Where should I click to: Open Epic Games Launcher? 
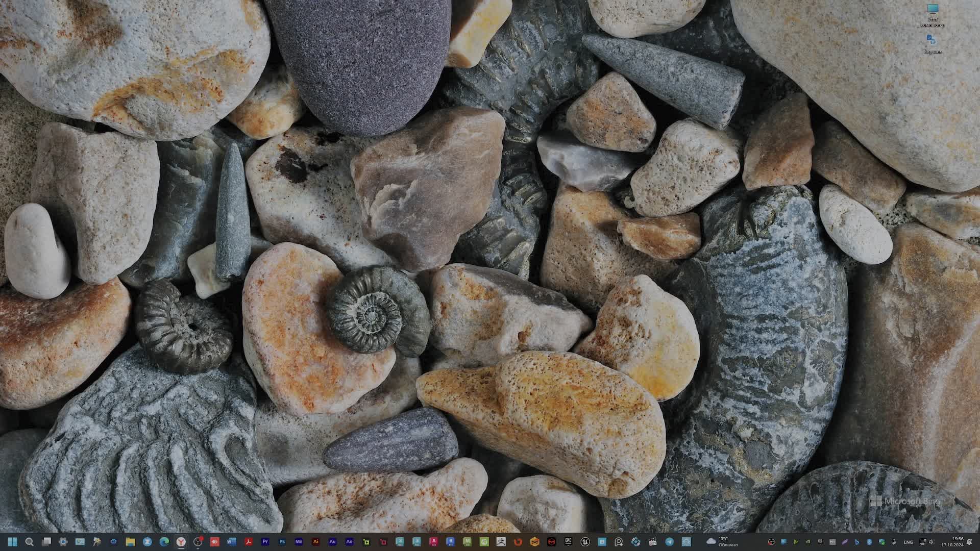568,542
